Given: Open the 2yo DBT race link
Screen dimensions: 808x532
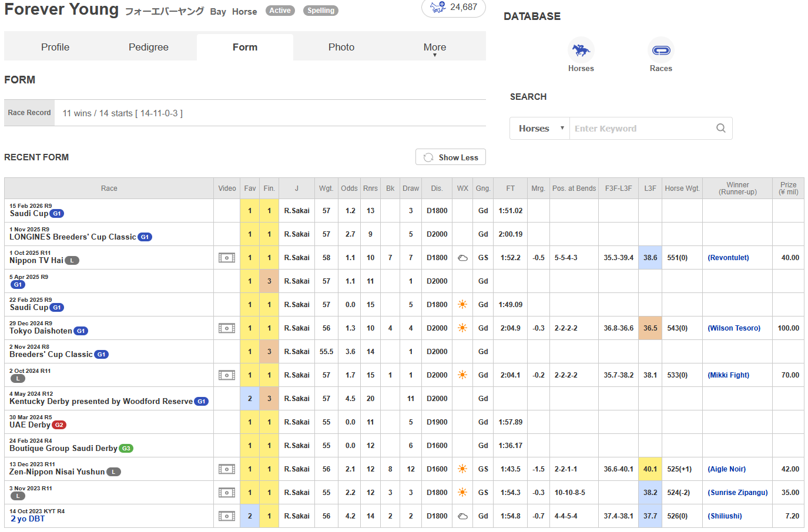Looking at the screenshot, I should click(x=28, y=519).
